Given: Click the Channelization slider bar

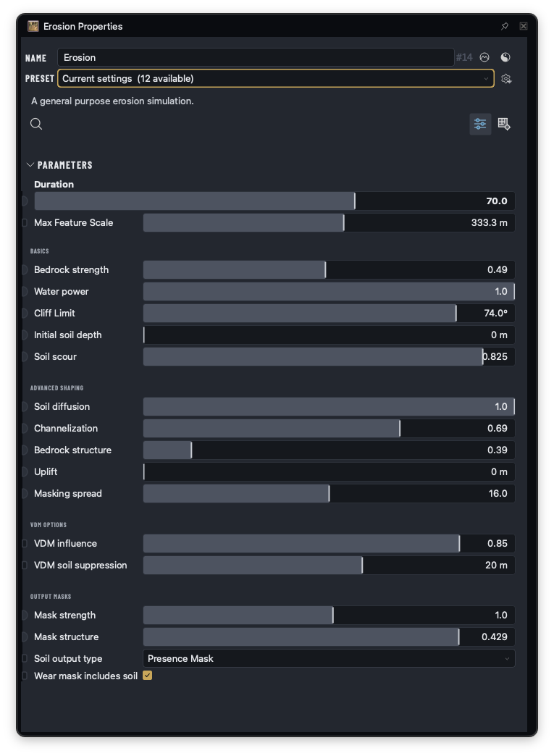Looking at the screenshot, I should [x=329, y=429].
